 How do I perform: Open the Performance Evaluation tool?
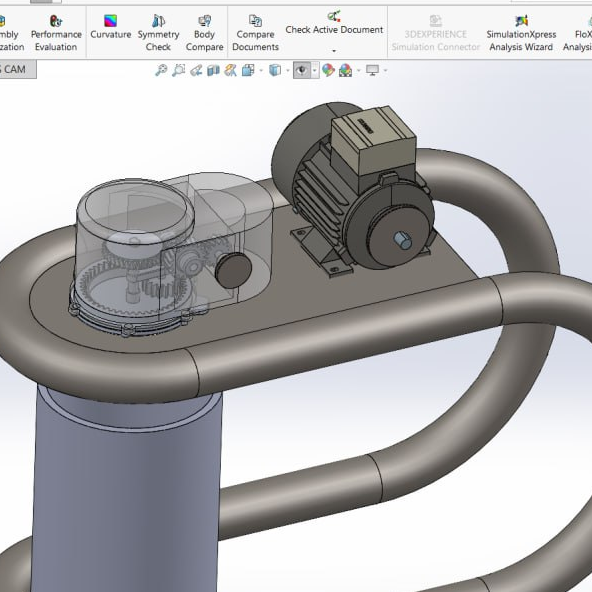click(x=56, y=33)
